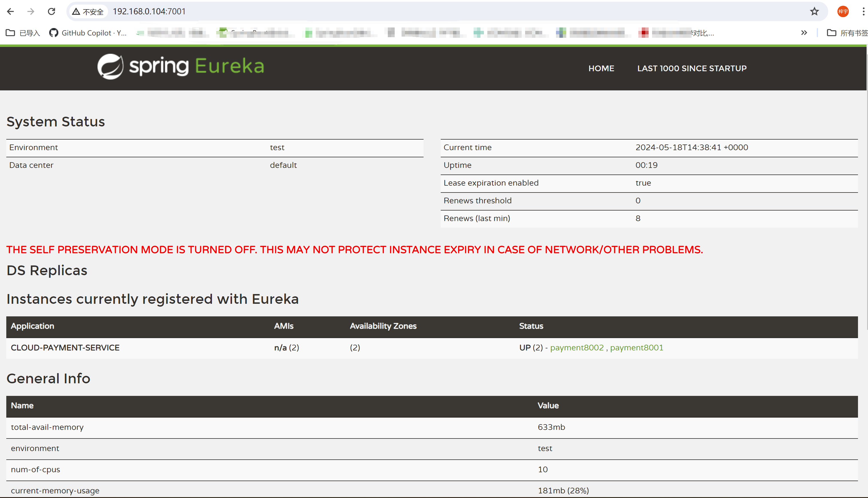Screen dimensions: 868x498
Task: Click the 181mb (28%) usage value
Action: (563, 491)
